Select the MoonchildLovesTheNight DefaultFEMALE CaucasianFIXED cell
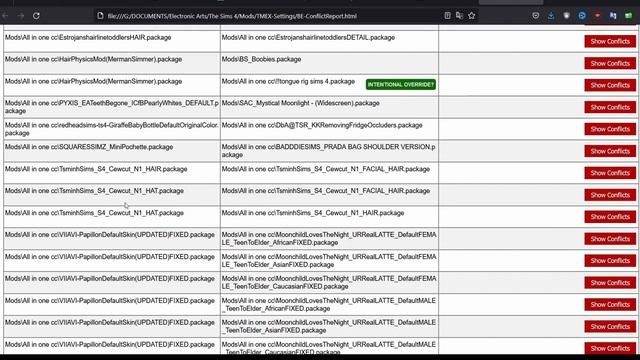Image resolution: width=640 pixels, height=360 pixels. [329, 282]
